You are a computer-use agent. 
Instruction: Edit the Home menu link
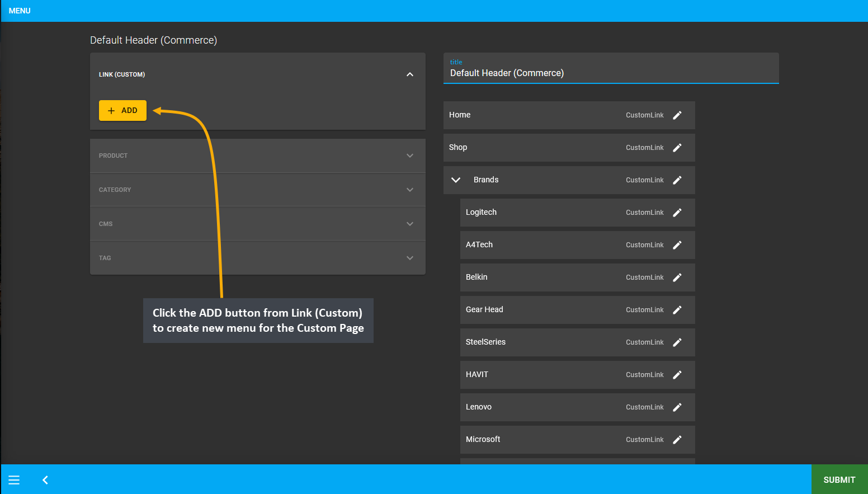pos(677,115)
